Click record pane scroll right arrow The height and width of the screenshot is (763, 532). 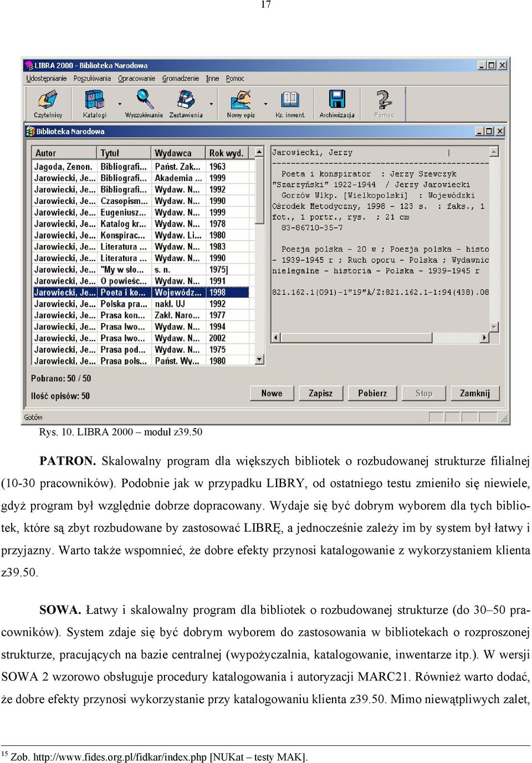tap(485, 337)
